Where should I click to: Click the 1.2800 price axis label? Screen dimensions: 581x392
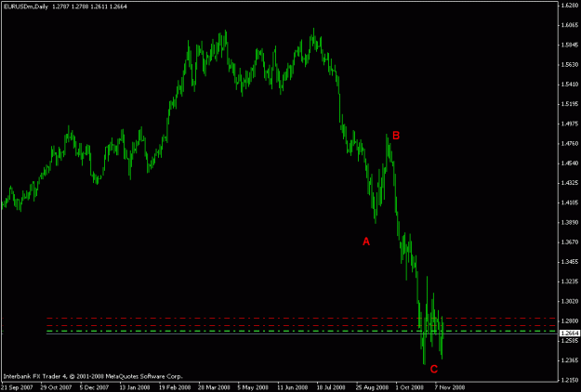570,320
